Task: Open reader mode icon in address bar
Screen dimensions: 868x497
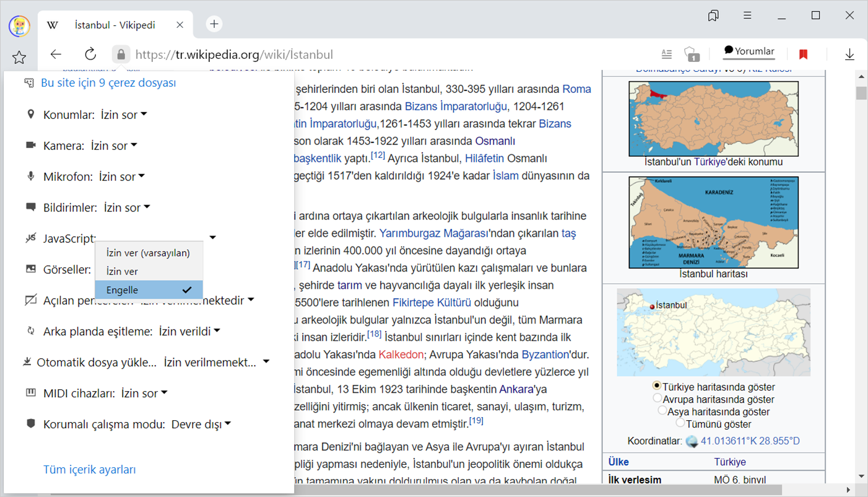Action: [667, 55]
